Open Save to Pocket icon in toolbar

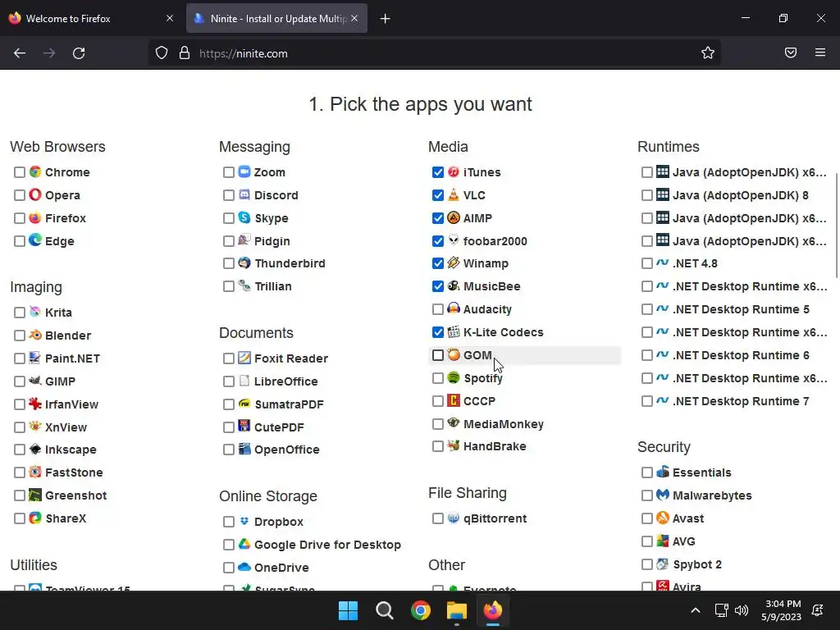[791, 52]
